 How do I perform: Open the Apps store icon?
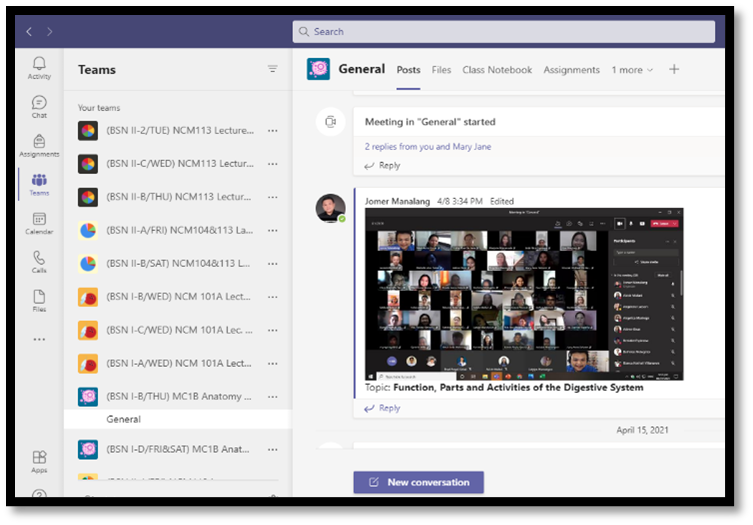[x=39, y=461]
